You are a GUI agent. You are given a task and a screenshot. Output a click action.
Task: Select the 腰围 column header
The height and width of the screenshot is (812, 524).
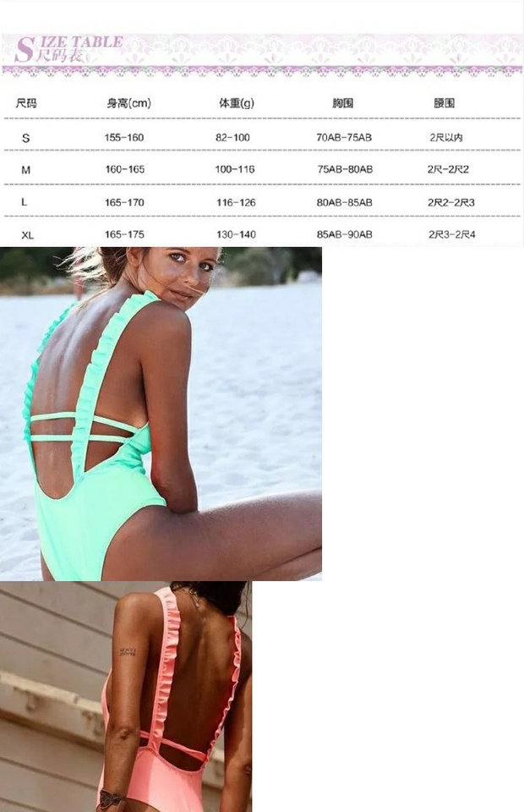coord(444,103)
